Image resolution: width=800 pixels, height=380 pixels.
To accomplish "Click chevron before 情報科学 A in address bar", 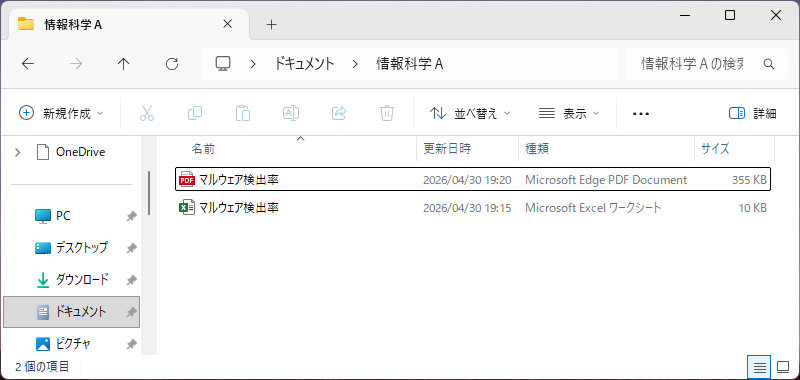I will point(355,64).
